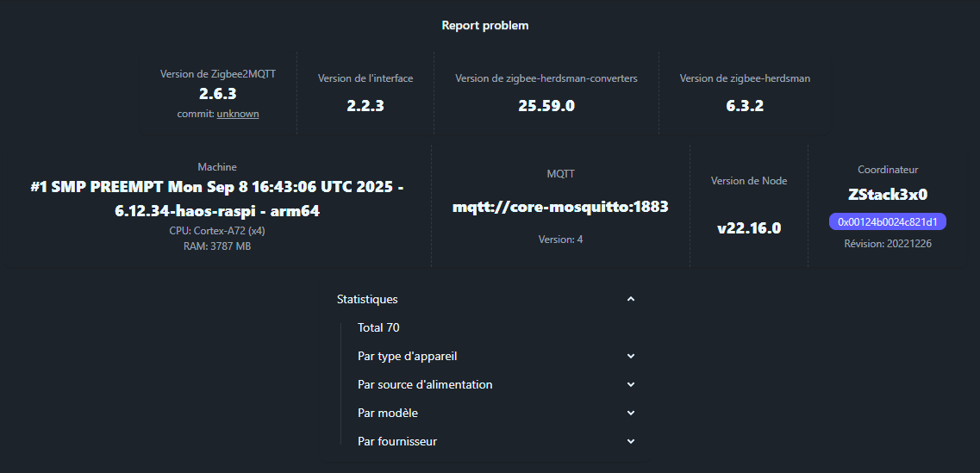Toggle the Statistiques header label
The height and width of the screenshot is (473, 980).
pyautogui.click(x=367, y=299)
